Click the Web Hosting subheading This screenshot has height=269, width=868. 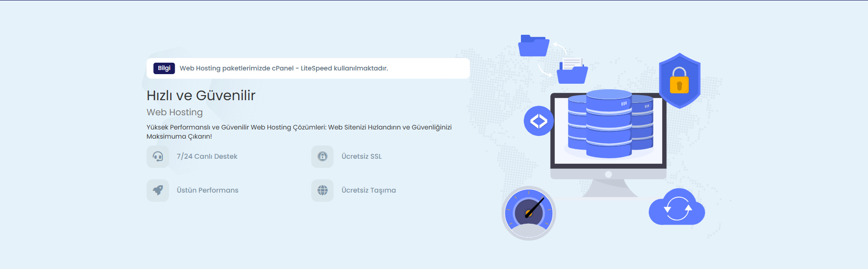(174, 112)
